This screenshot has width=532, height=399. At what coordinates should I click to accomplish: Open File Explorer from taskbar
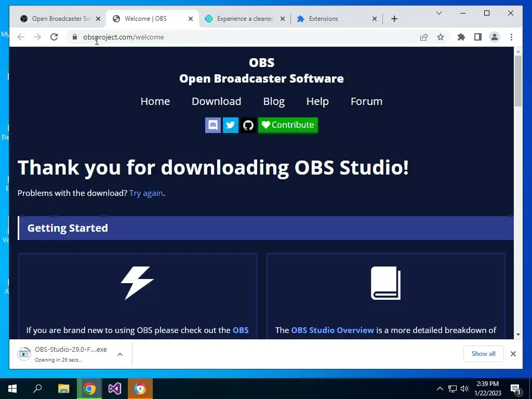63,389
